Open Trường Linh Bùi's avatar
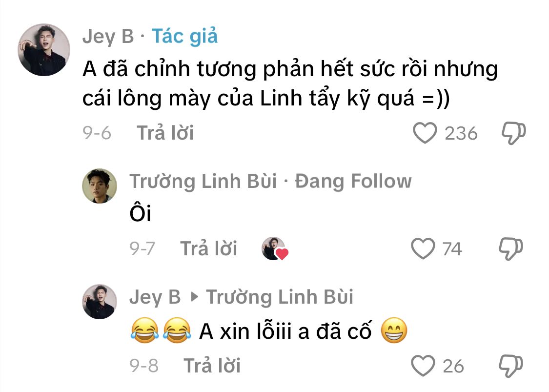 click(x=100, y=186)
